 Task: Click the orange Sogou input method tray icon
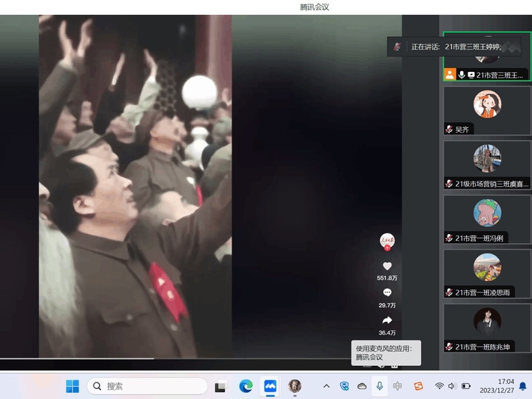coord(418,386)
